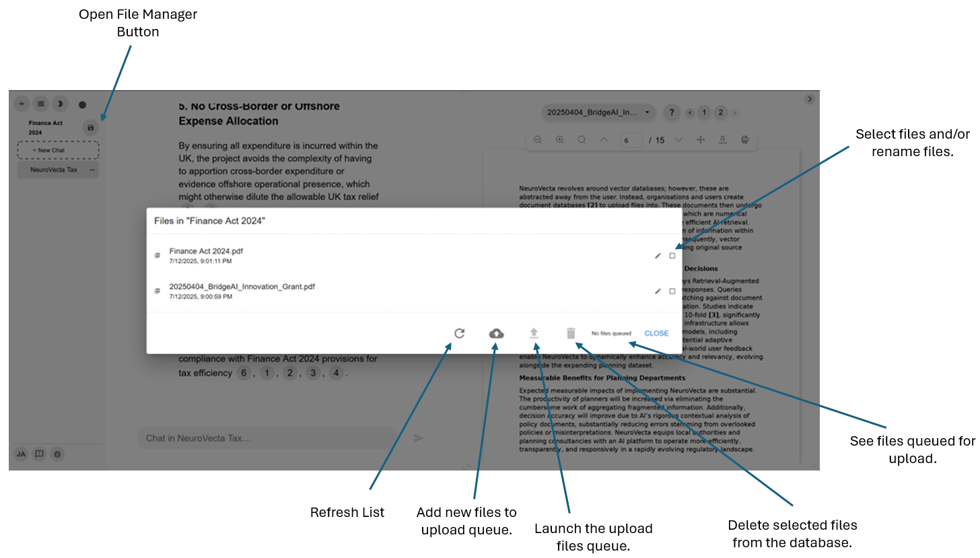Click the full-screen move arrows icon

pos(700,140)
